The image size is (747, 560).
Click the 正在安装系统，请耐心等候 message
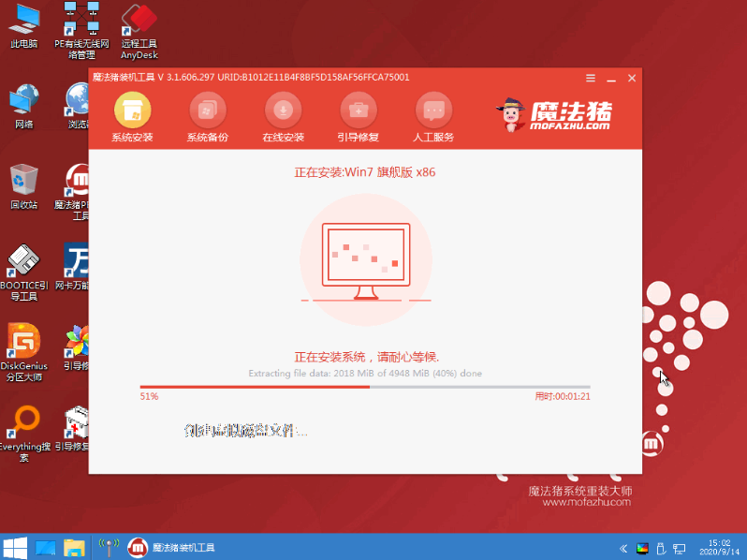coord(366,357)
